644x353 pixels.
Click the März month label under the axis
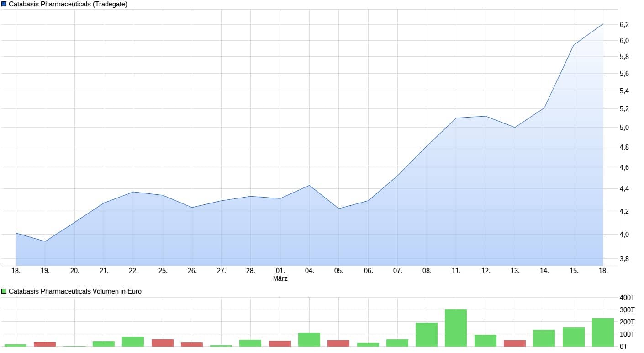280,278
